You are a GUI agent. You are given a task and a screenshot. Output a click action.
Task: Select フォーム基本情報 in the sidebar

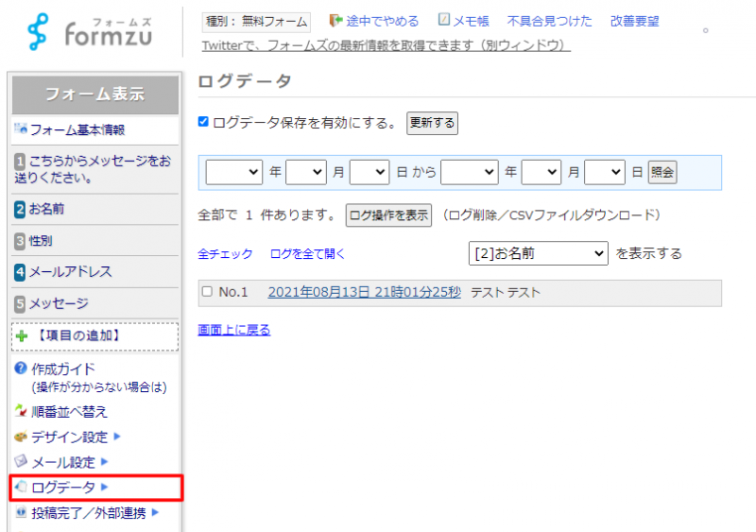point(77,129)
